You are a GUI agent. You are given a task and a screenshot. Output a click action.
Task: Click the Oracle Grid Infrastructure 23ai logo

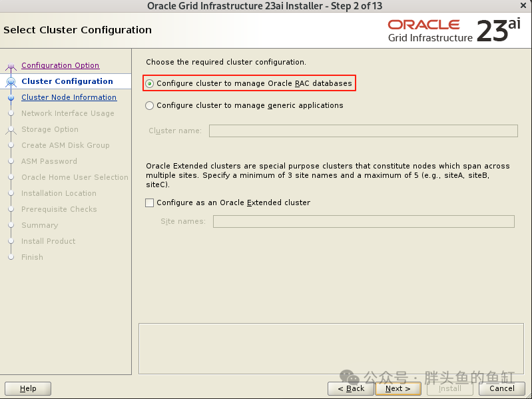click(454, 31)
